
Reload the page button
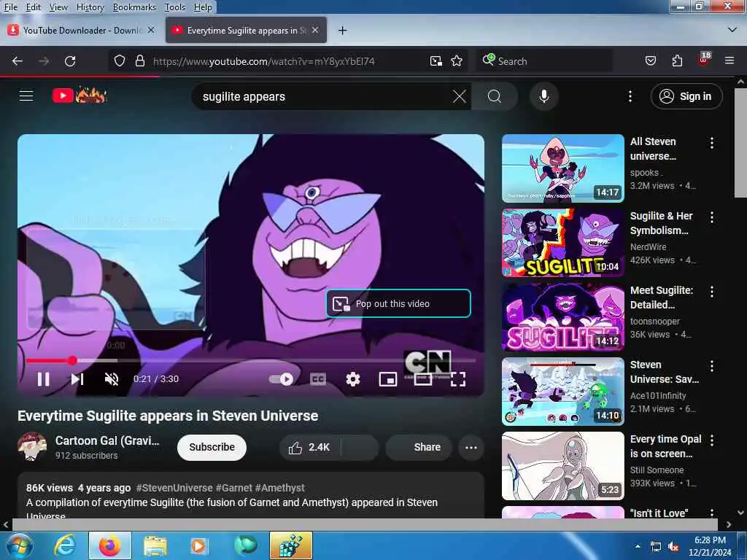(70, 61)
